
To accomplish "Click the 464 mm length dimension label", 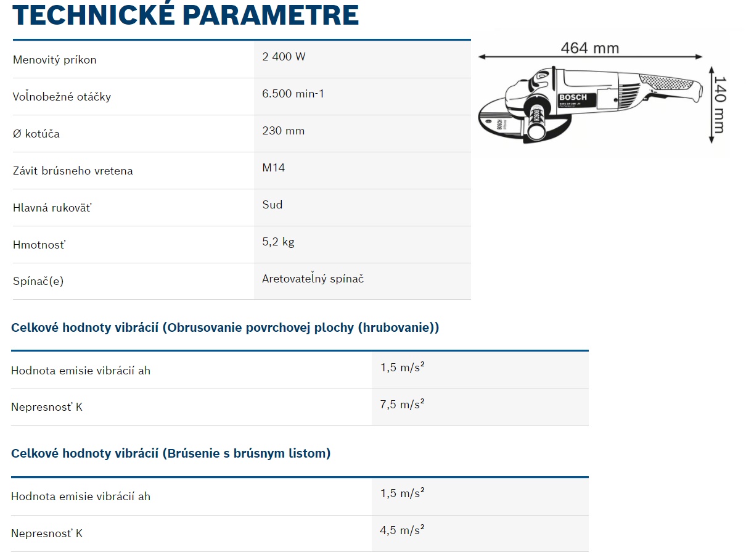I will click(x=589, y=48).
